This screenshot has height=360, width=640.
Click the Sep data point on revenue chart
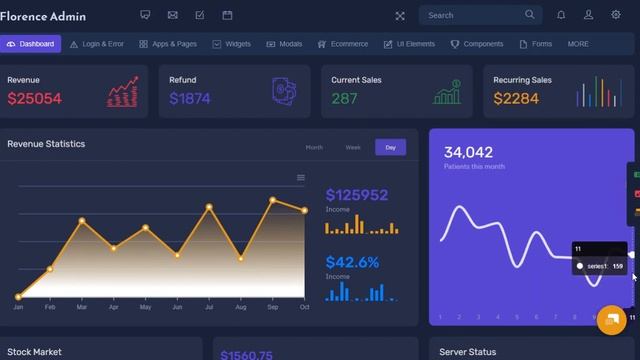click(x=273, y=200)
